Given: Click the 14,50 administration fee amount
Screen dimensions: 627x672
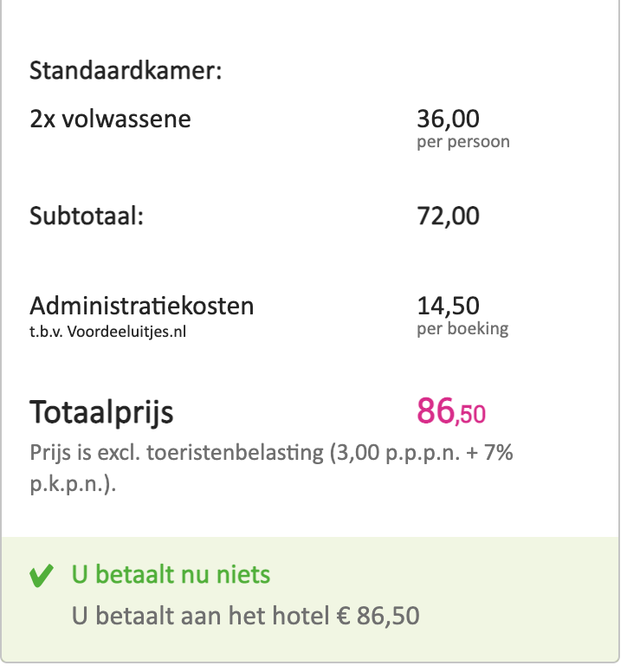Looking at the screenshot, I should 448,306.
